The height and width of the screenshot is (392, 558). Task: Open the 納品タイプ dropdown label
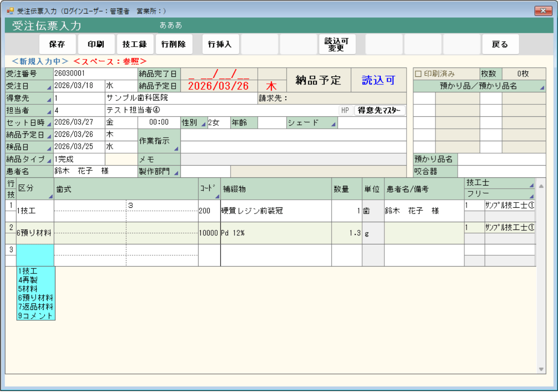(29, 159)
